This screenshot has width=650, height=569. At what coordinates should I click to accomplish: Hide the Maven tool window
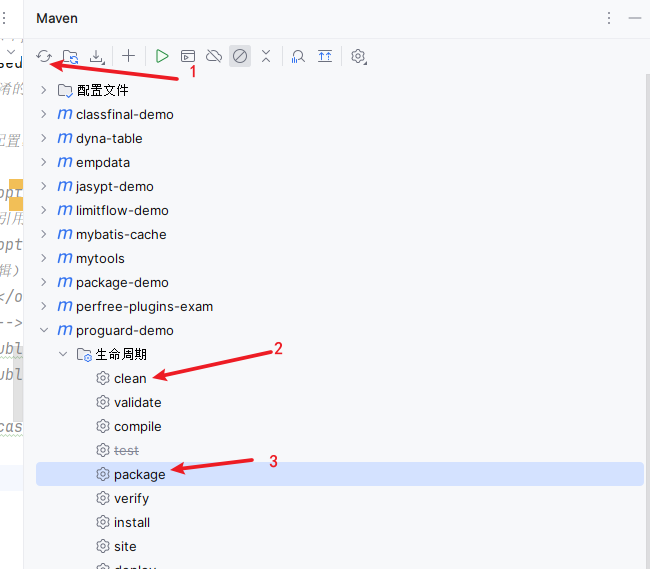point(635,18)
